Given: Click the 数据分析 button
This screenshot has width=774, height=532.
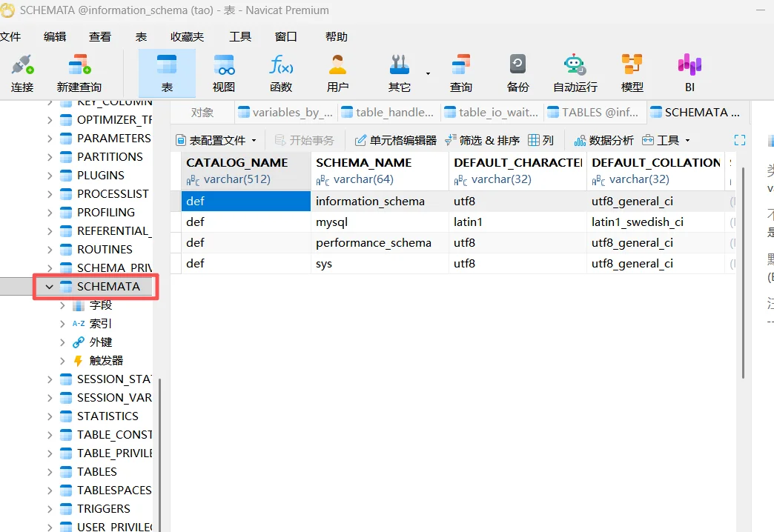Looking at the screenshot, I should 603,140.
